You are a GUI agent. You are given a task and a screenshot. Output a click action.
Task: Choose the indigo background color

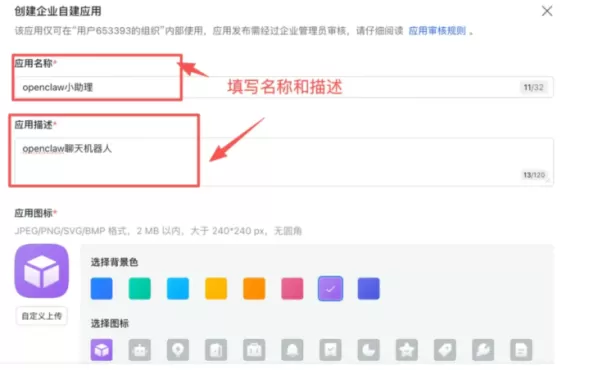369,288
